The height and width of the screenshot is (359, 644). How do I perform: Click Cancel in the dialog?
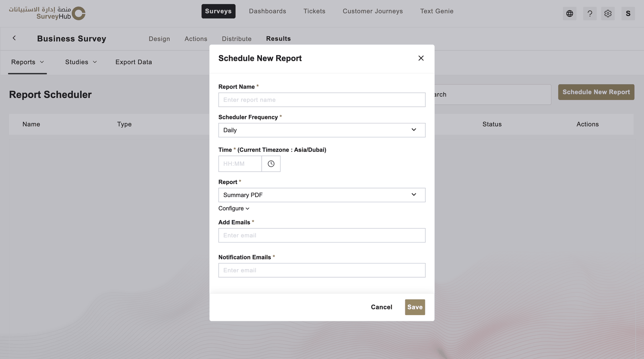pyautogui.click(x=382, y=307)
